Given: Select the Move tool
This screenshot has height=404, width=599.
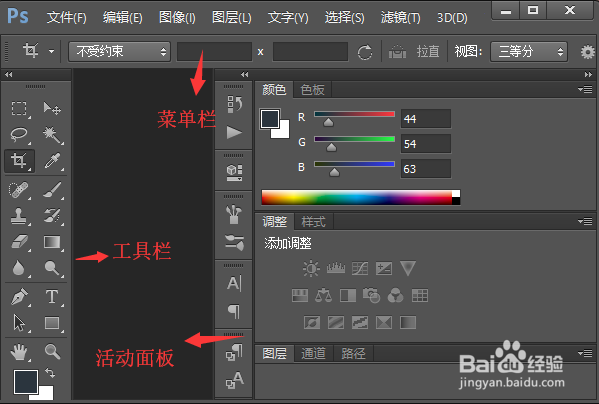Looking at the screenshot, I should click(52, 108).
